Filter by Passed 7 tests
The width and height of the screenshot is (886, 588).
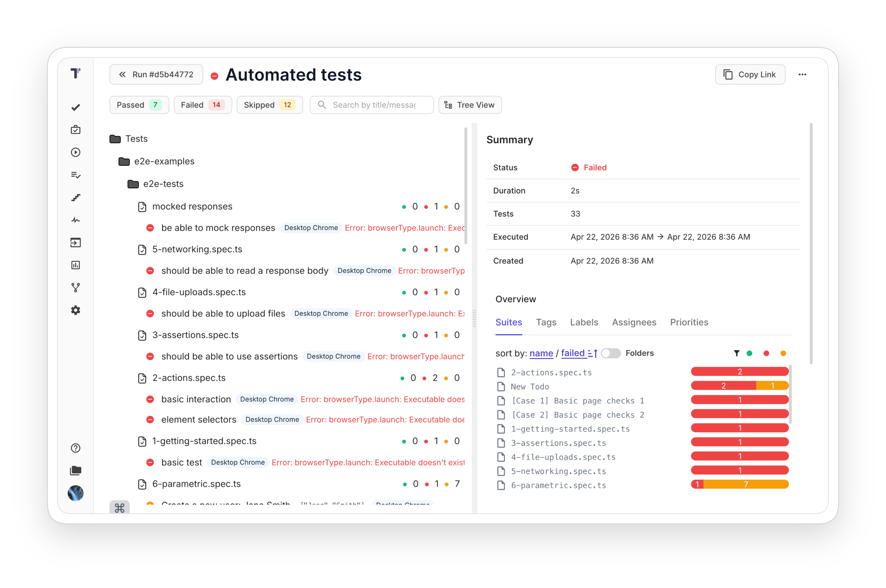[x=139, y=105]
